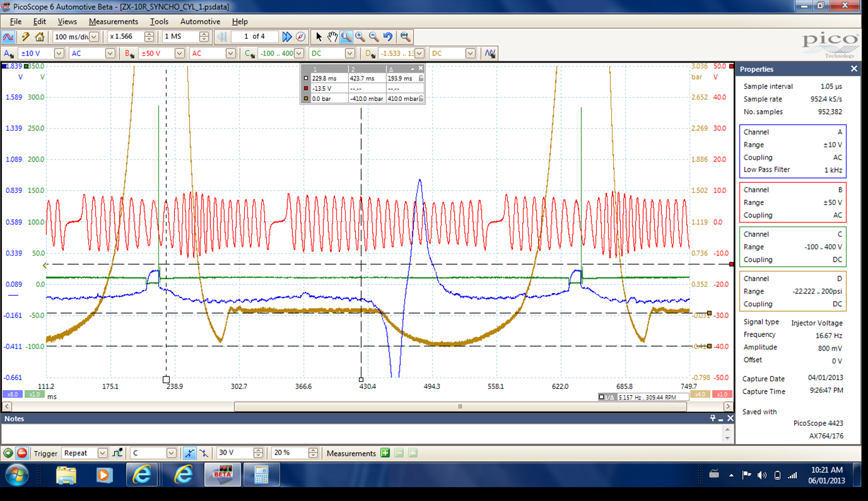Screen dimensions: 868x501
Task: Open the File menu
Action: click(16, 21)
